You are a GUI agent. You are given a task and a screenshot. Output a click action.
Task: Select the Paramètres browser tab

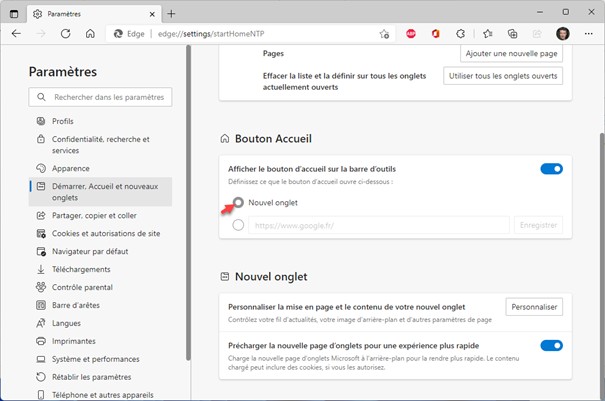[x=95, y=14]
